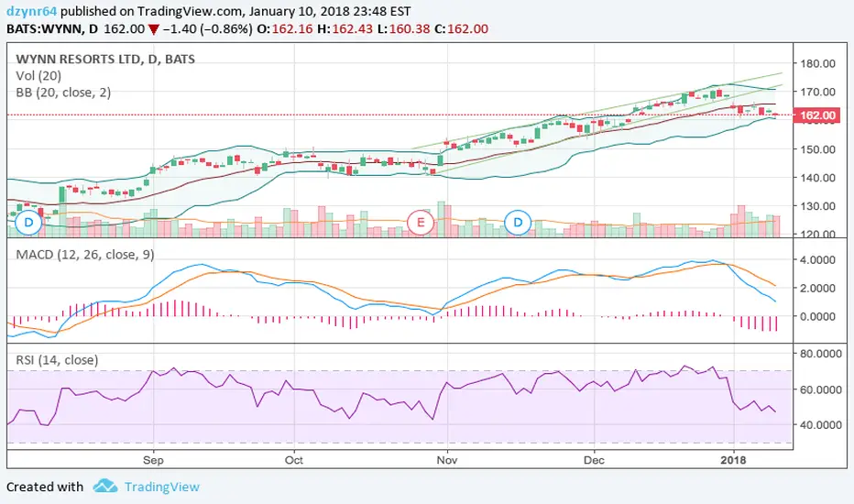
Task: Click the Sep label on time axis
Action: tap(153, 460)
